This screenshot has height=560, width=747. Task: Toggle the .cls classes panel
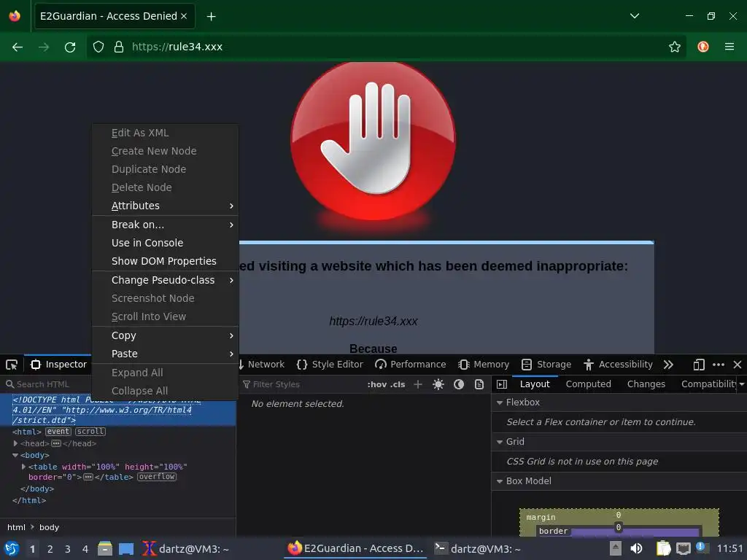pyautogui.click(x=398, y=384)
